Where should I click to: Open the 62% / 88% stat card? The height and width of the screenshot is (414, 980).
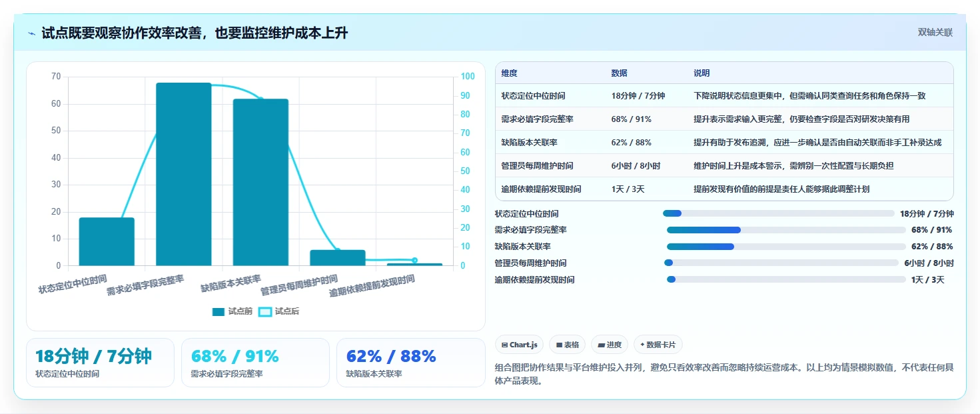point(411,363)
